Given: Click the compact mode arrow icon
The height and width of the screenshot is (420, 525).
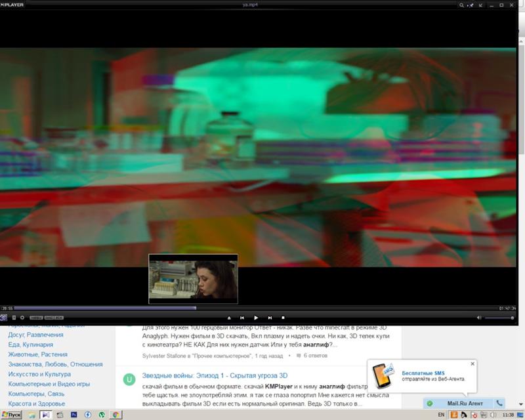Looking at the screenshot, I should click(482, 5).
